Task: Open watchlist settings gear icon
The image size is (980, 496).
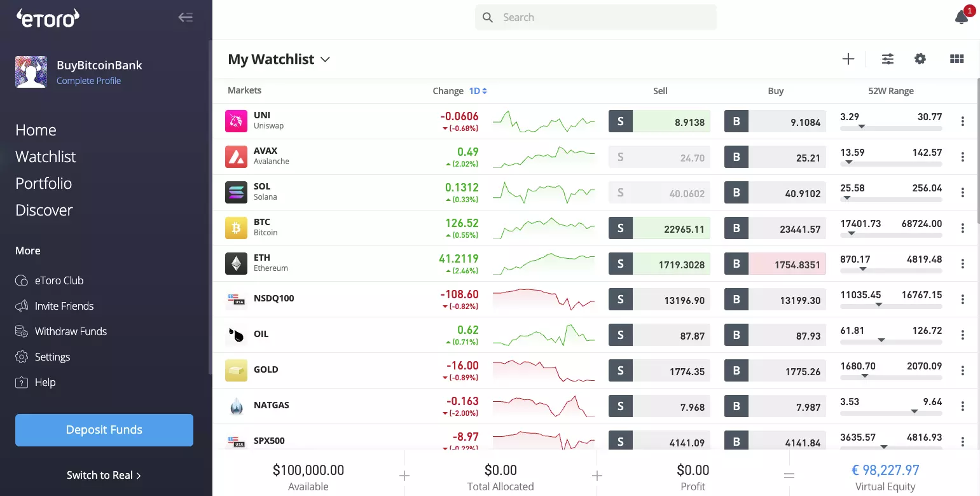Action: point(920,59)
